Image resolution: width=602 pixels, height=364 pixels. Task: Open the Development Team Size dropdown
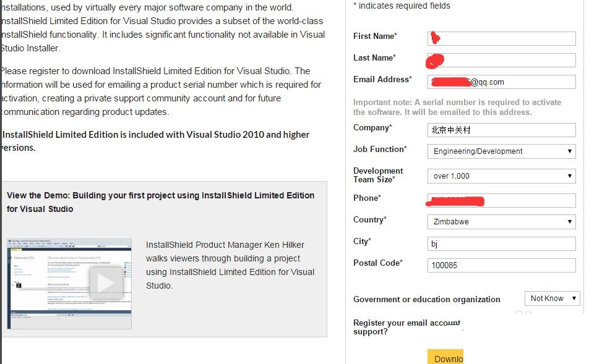501,176
